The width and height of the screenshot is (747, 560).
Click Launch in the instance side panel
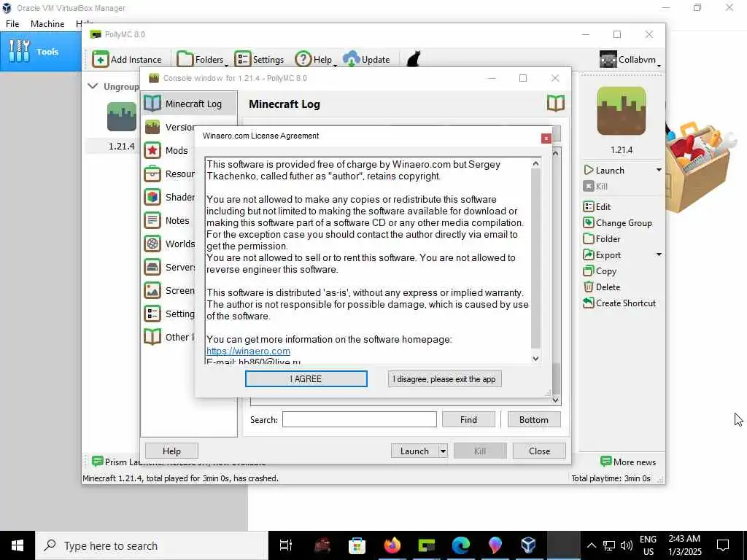pyautogui.click(x=604, y=171)
